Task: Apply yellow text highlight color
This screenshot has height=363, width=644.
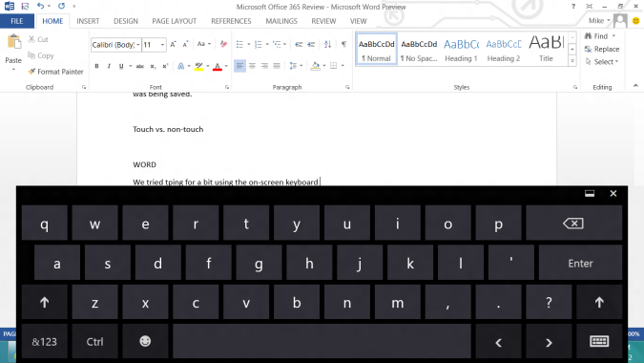Action: point(198,66)
